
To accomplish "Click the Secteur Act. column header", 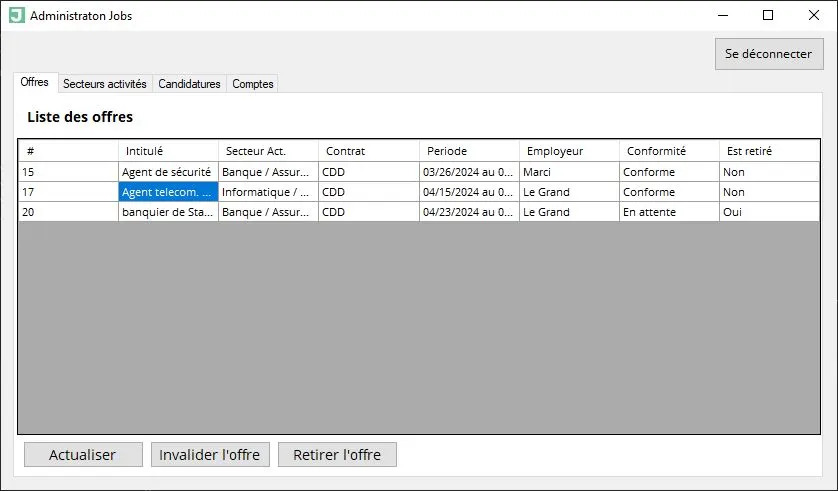I will coord(268,151).
